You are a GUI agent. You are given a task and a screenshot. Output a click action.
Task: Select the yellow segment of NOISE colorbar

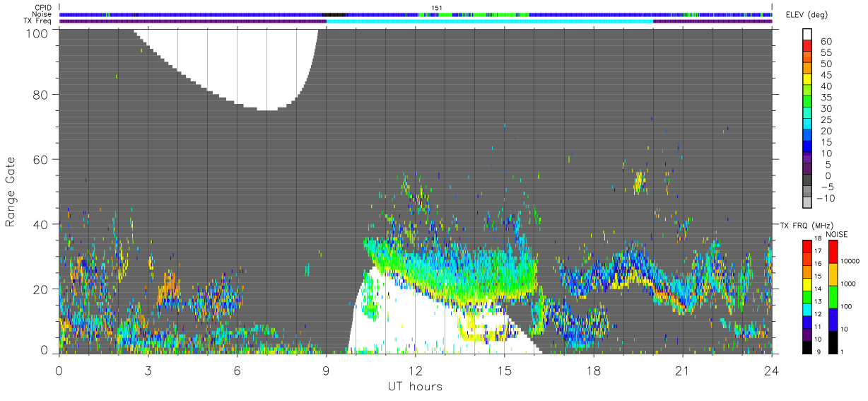click(x=834, y=274)
